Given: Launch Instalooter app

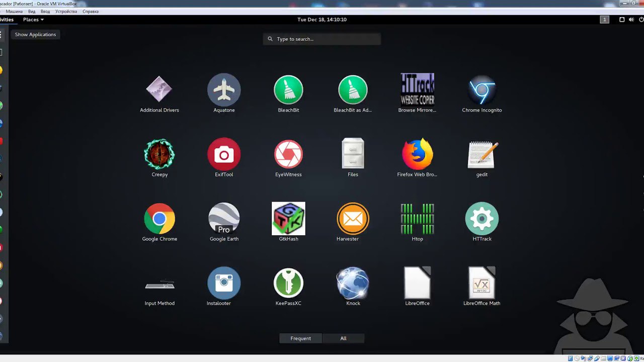Looking at the screenshot, I should coord(224,283).
